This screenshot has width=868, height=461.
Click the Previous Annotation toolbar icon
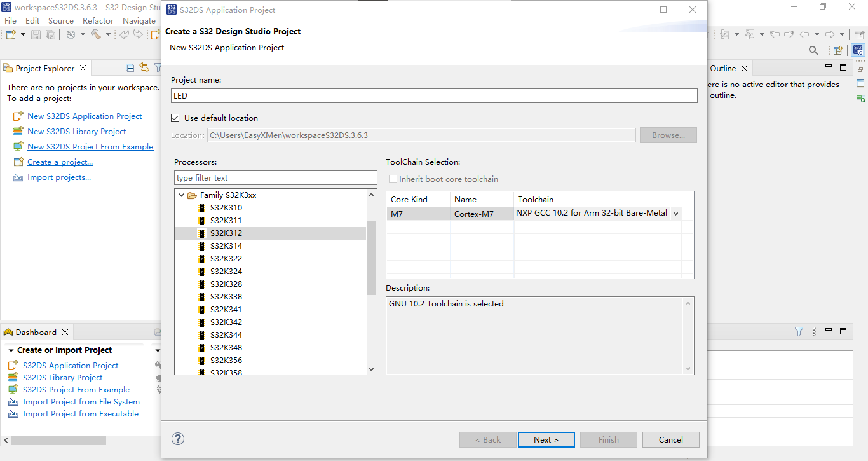click(x=750, y=34)
